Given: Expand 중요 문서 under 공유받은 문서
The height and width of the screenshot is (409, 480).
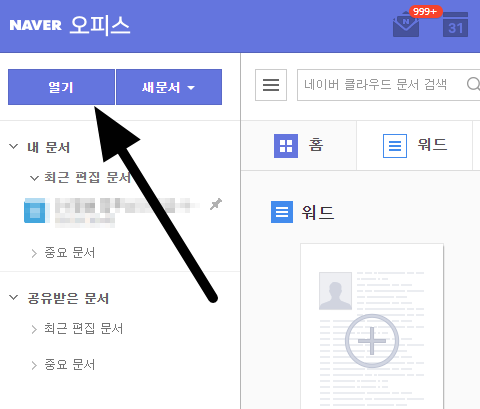Looking at the screenshot, I should click(34, 365).
